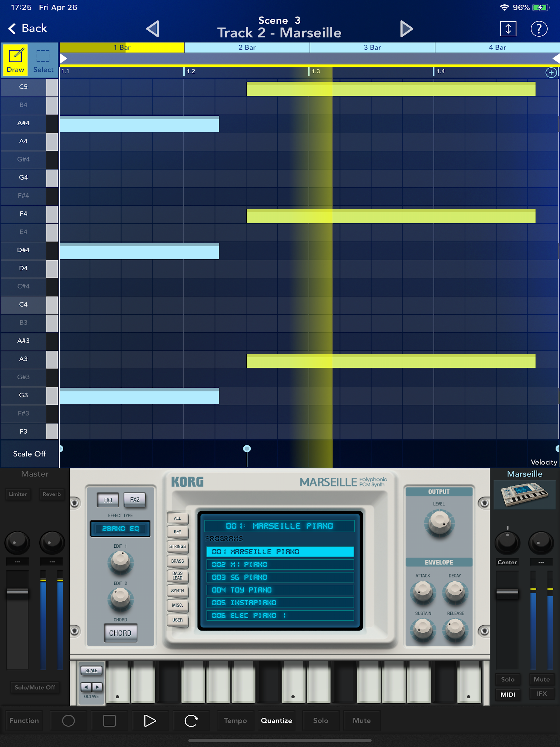The image size is (560, 747).
Task: Toggle Mute on the Marseille channel
Action: pos(541,679)
